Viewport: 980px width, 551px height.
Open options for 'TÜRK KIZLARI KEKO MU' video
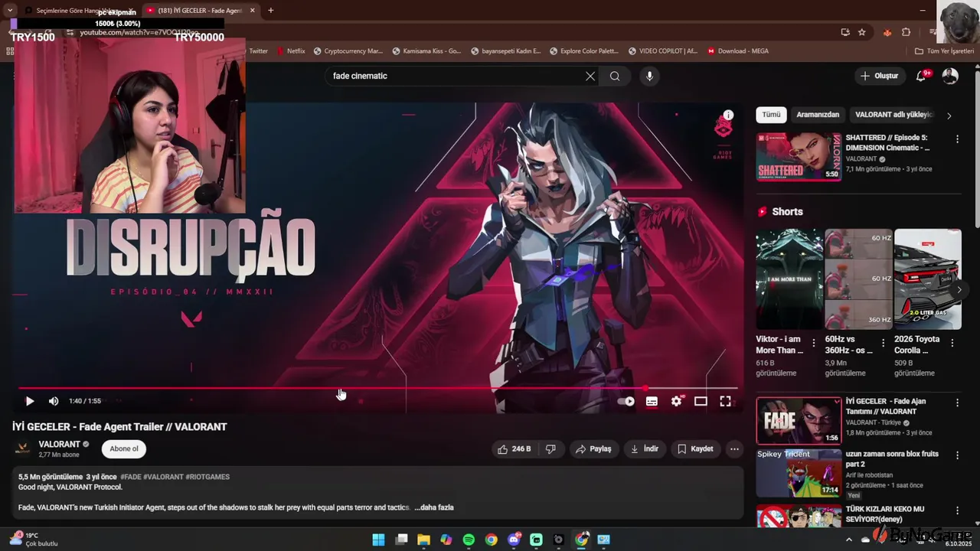click(x=957, y=510)
